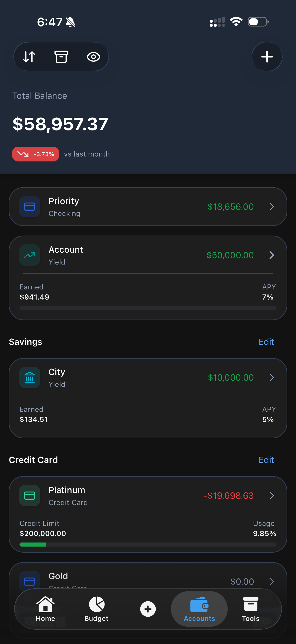Screen dimensions: 296x644
Task: Tap the Account Yield trend icon
Action: 29,255
